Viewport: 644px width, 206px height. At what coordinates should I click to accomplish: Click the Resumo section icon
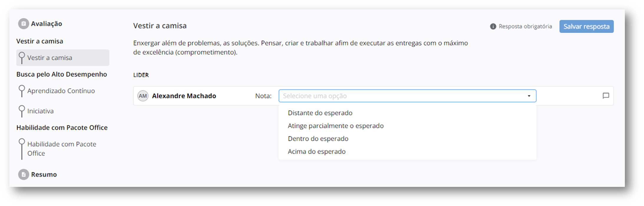pyautogui.click(x=24, y=175)
